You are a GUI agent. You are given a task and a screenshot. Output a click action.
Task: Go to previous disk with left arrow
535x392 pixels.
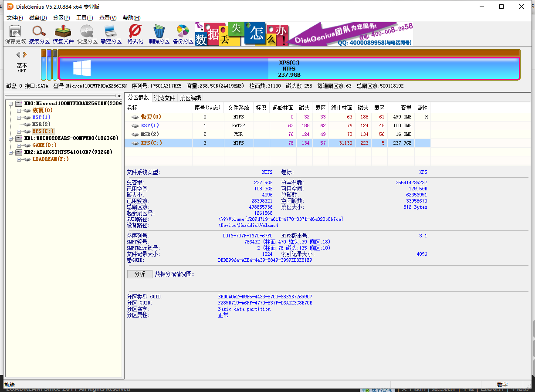(19, 54)
